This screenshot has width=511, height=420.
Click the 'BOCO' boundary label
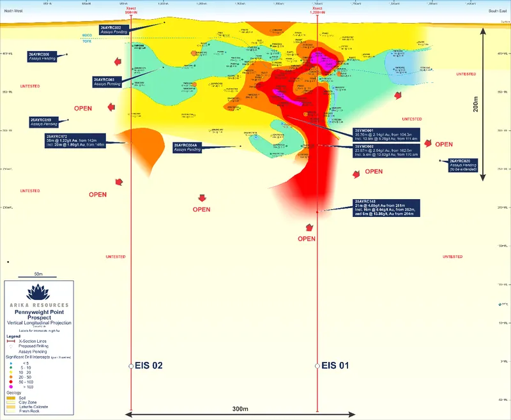(87, 35)
